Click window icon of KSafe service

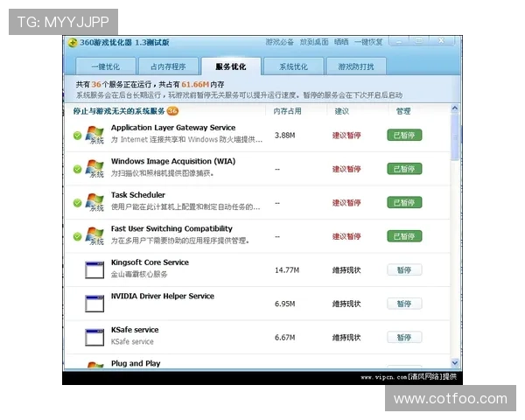(x=94, y=337)
